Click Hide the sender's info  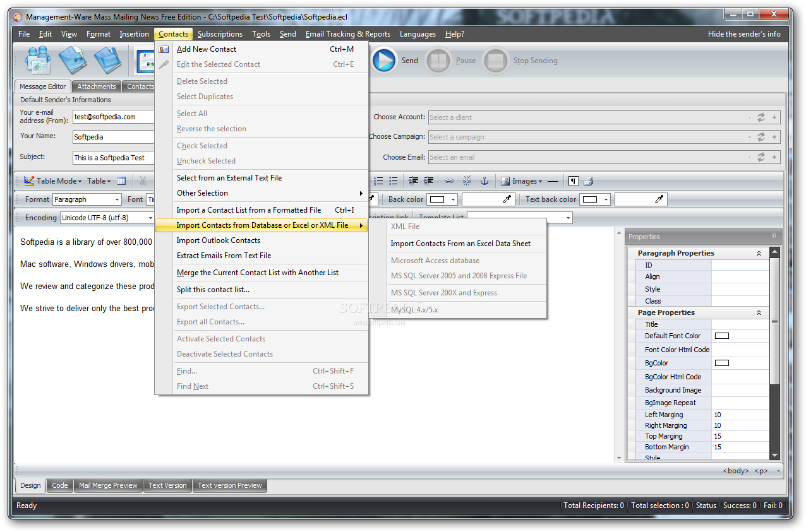pyautogui.click(x=744, y=34)
